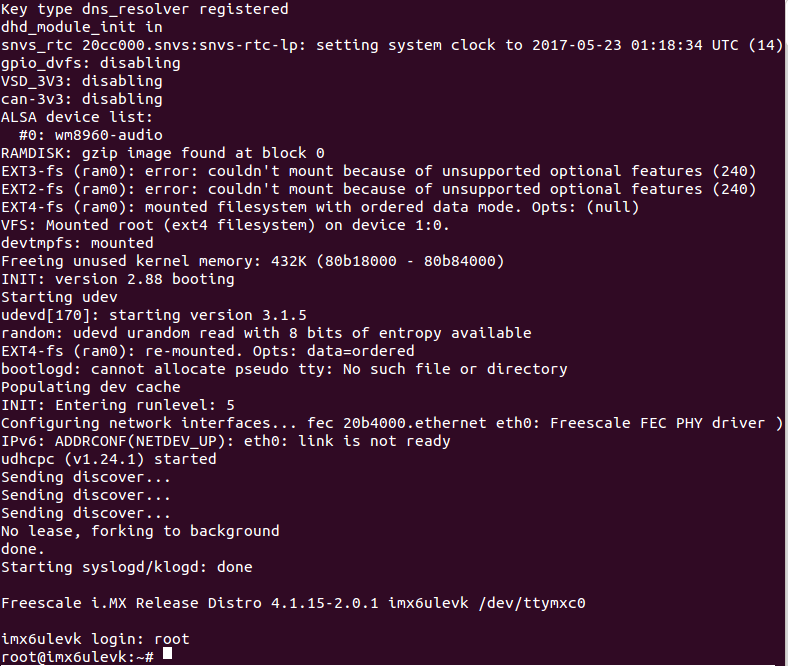Click the IPv6 ADDRCONF link not ready line

click(x=226, y=441)
